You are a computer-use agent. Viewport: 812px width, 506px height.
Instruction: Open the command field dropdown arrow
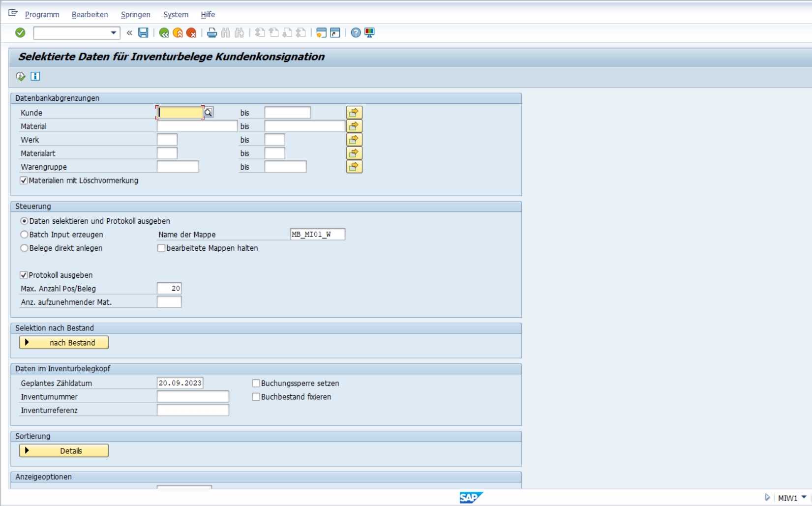114,33
